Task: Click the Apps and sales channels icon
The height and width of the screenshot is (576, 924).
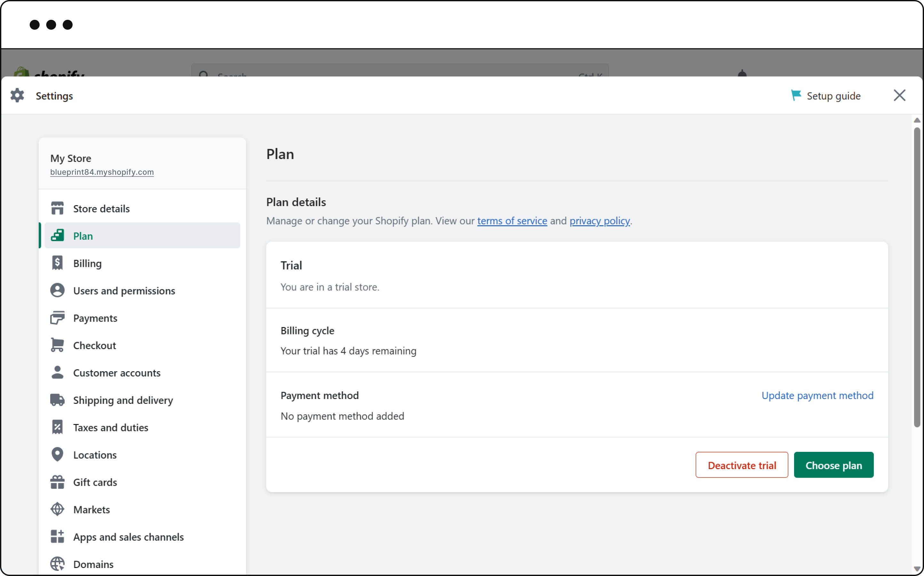Action: [x=57, y=536]
